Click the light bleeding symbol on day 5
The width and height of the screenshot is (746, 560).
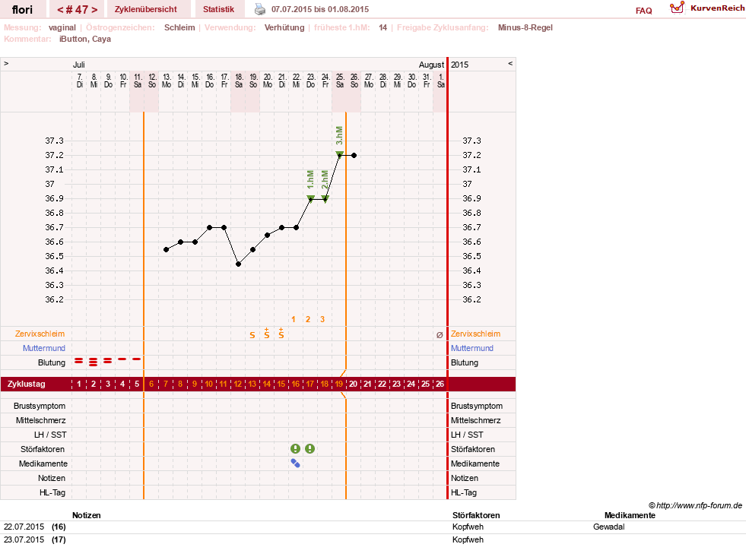[x=137, y=359]
